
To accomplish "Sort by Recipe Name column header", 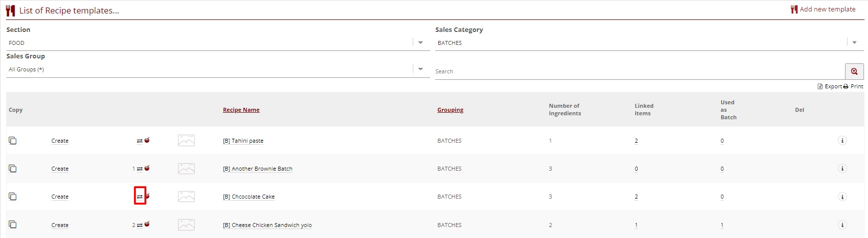I will pos(241,110).
